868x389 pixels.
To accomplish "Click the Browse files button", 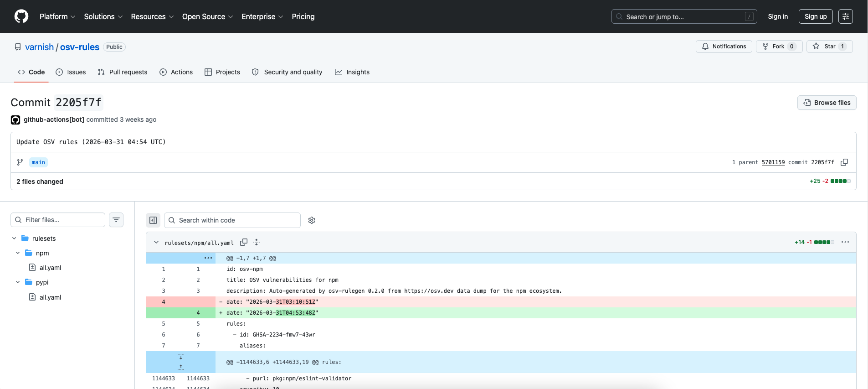I will [827, 103].
